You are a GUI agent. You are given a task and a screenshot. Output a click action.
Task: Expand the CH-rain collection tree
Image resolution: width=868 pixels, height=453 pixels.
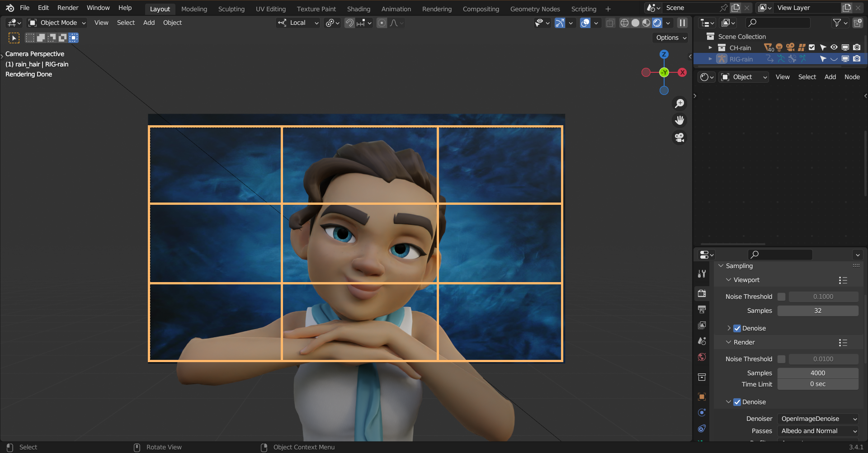tap(710, 47)
